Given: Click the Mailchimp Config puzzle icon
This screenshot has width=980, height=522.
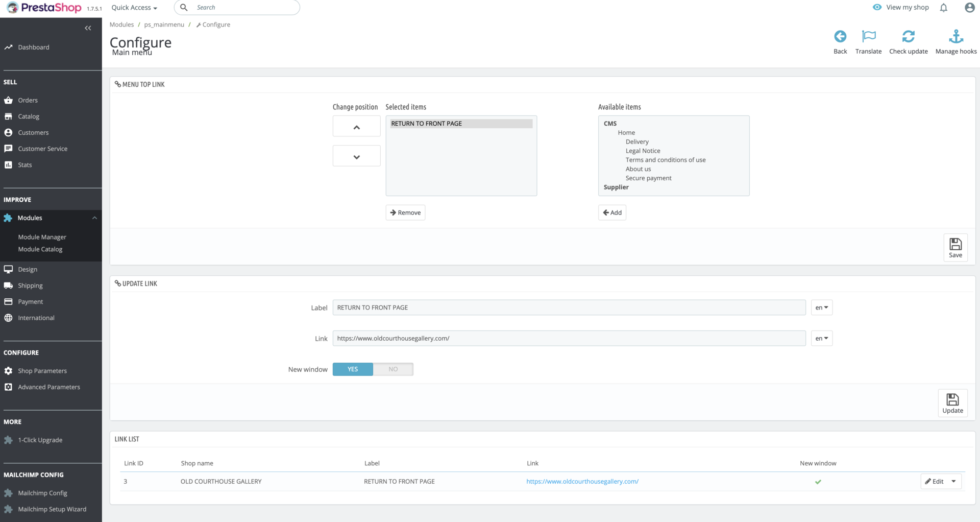Looking at the screenshot, I should (8, 493).
